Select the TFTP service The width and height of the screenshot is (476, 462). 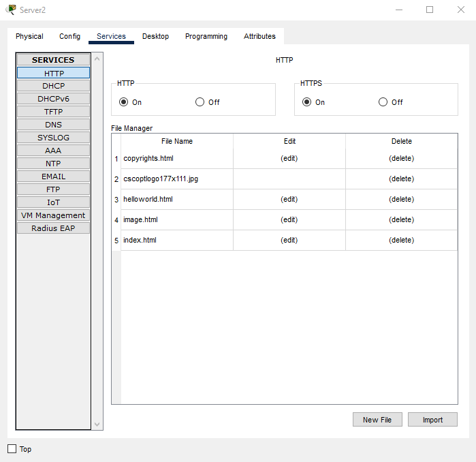pos(53,112)
